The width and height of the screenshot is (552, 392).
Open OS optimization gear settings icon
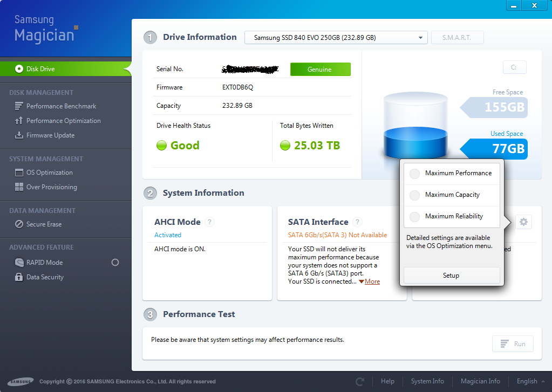coord(523,222)
